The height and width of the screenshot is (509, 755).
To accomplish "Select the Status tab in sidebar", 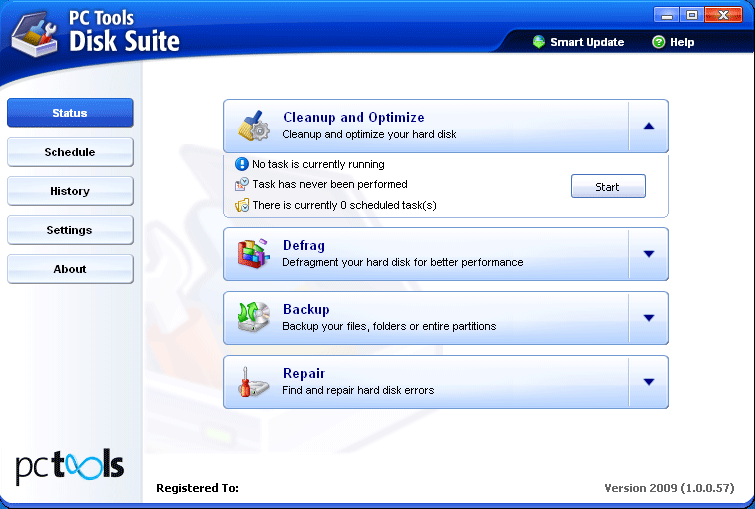I will (70, 113).
